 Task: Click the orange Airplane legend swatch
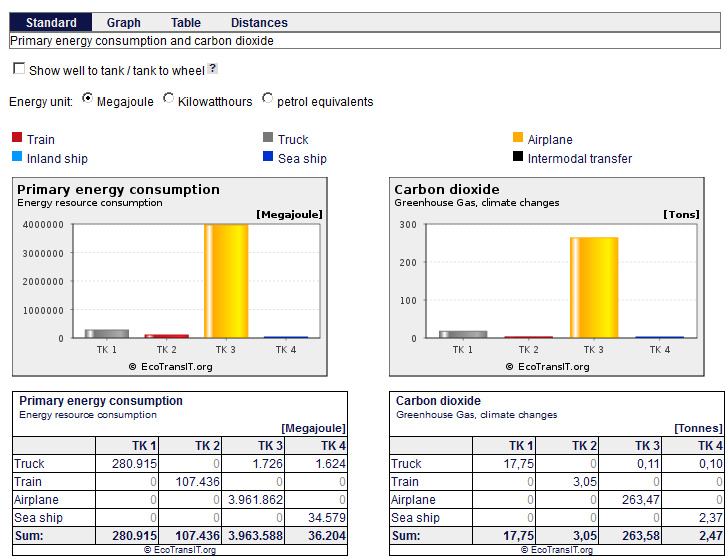point(518,139)
